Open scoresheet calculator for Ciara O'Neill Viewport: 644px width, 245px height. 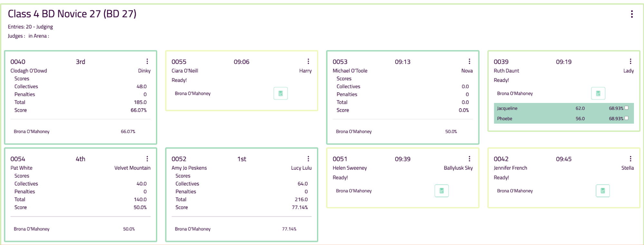pos(280,94)
